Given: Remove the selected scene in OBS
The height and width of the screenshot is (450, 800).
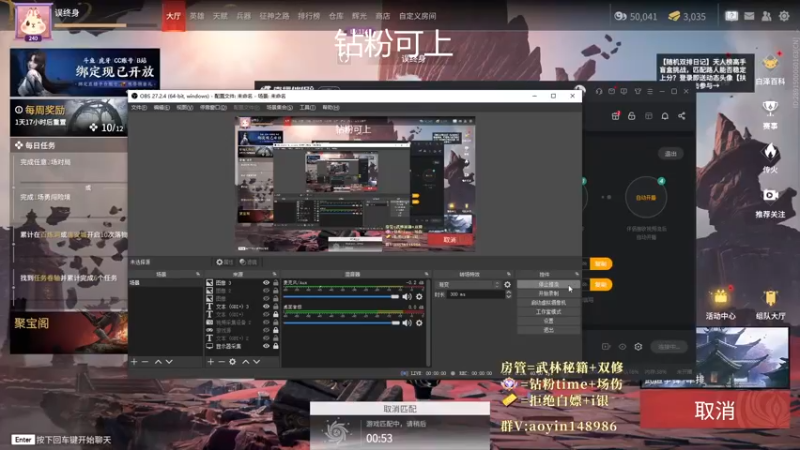Looking at the screenshot, I should [x=145, y=362].
